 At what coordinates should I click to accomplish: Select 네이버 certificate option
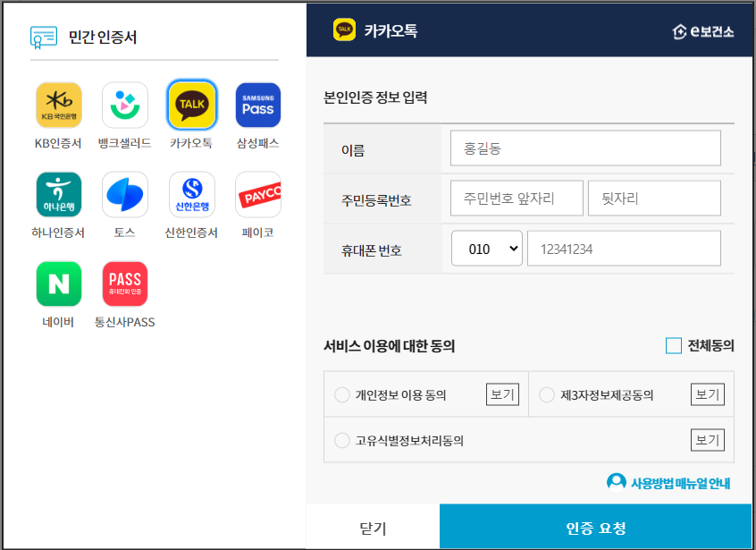tap(58, 283)
